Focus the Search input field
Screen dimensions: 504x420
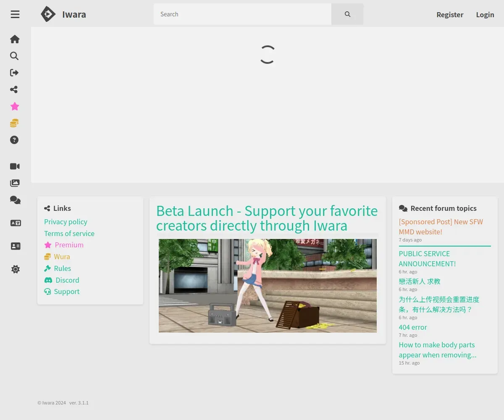point(242,14)
